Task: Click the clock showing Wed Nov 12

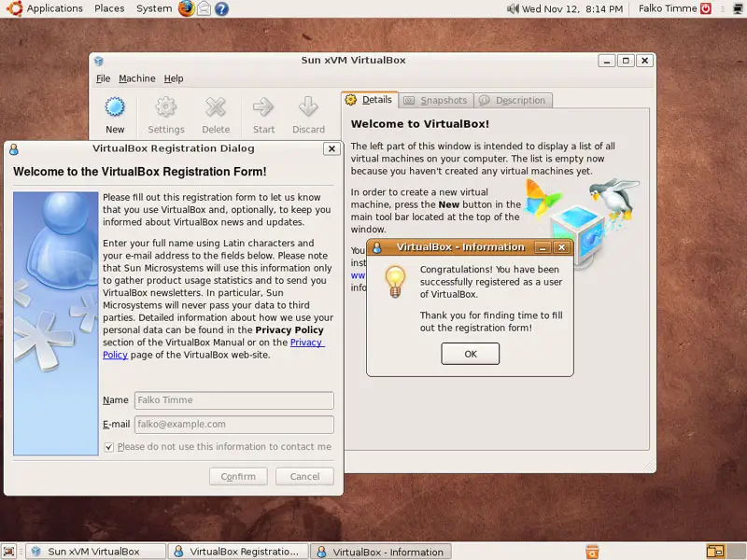Action: coord(572,8)
